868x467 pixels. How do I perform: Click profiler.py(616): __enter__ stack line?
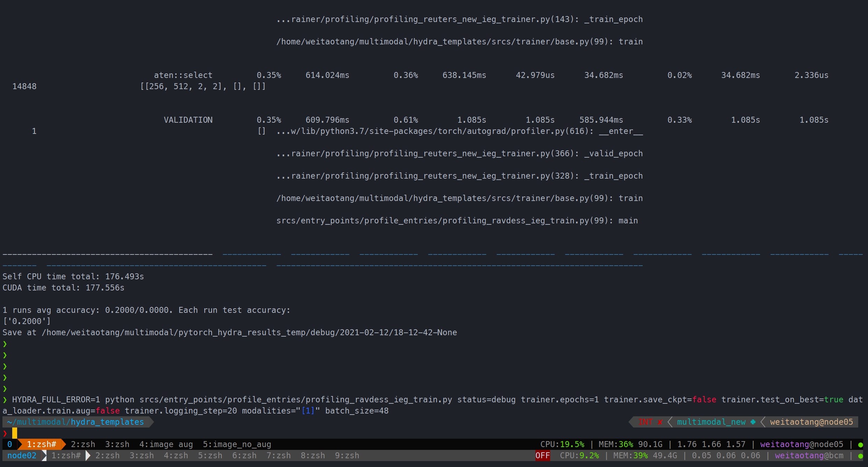460,131
